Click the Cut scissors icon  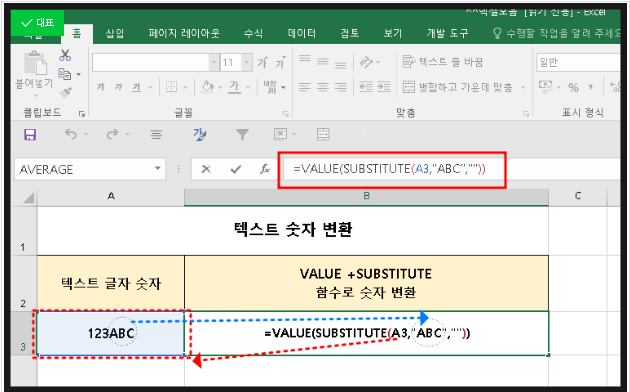pos(65,55)
